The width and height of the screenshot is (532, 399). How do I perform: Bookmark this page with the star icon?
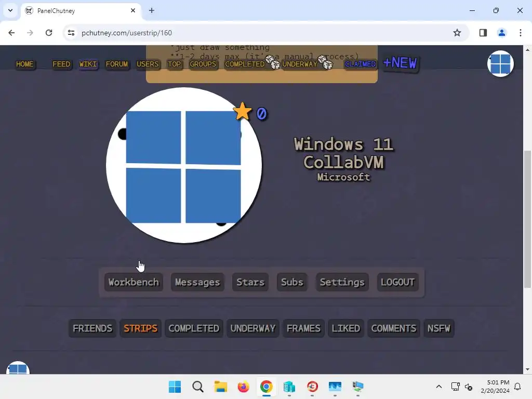(x=457, y=33)
